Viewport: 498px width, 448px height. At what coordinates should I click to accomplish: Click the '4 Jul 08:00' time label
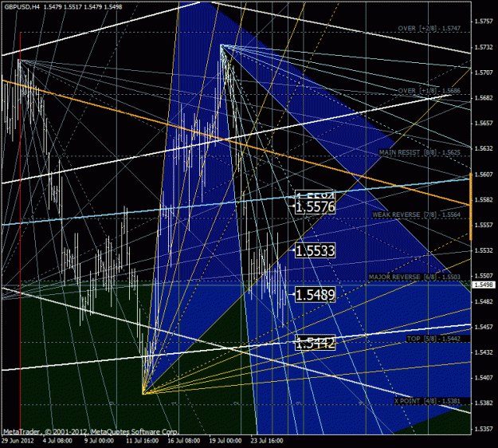pos(57,441)
